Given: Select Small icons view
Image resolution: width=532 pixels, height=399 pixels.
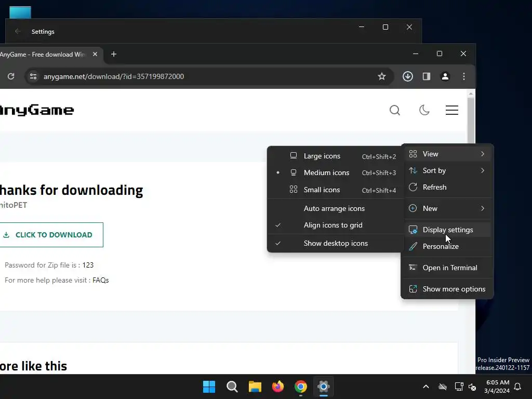Looking at the screenshot, I should click(x=336, y=190).
